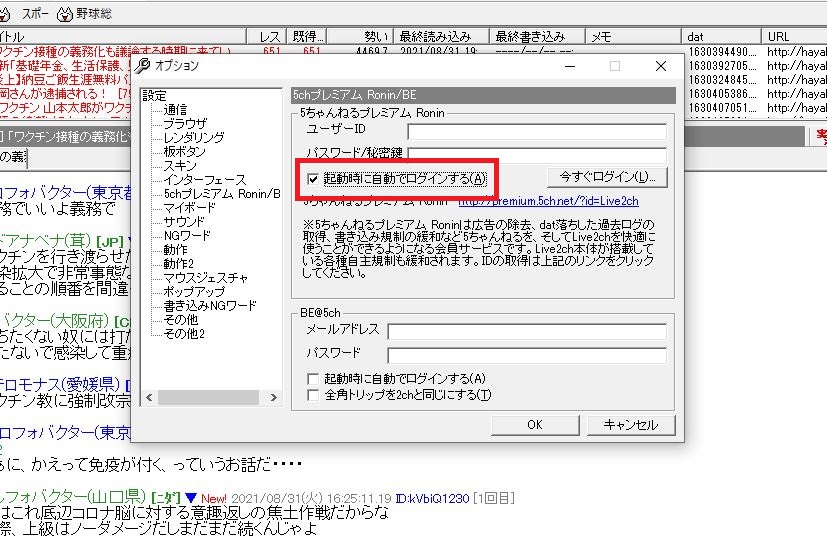
Task: Sort thread list by 既得 column
Action: [307, 37]
